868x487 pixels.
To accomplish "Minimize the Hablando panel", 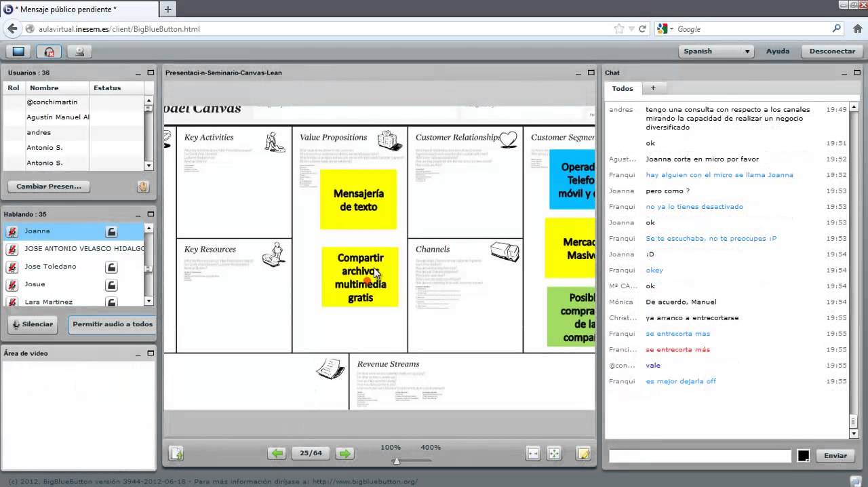I will click(x=139, y=215).
